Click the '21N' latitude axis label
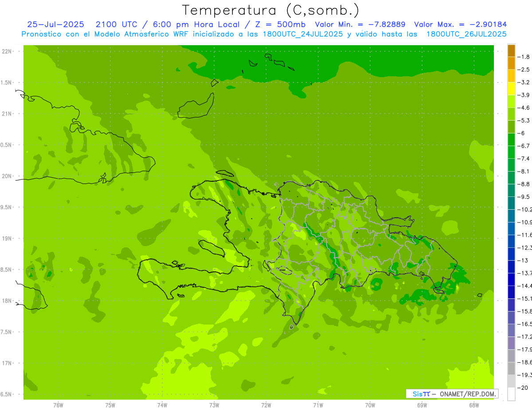This screenshot has width=532, height=411. point(7,114)
